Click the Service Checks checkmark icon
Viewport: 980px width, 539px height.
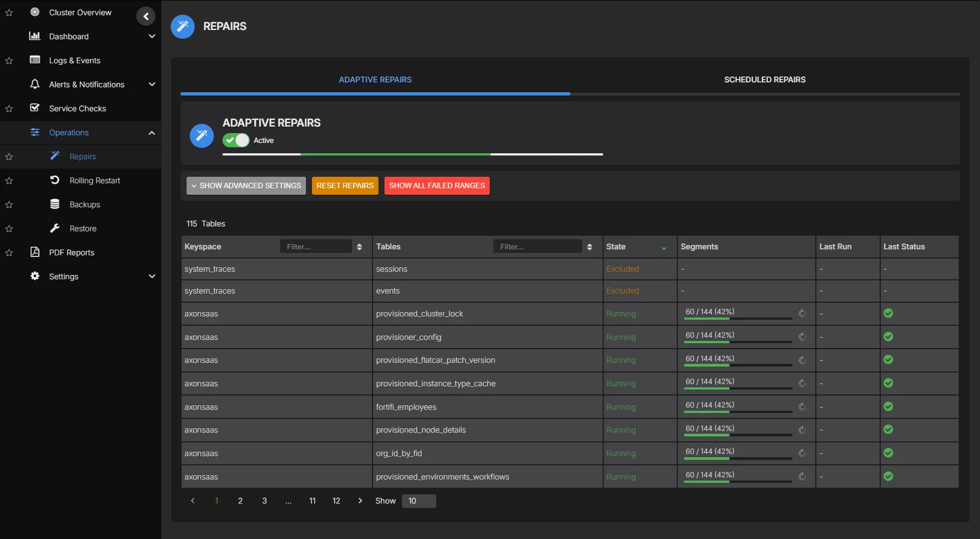pos(35,108)
